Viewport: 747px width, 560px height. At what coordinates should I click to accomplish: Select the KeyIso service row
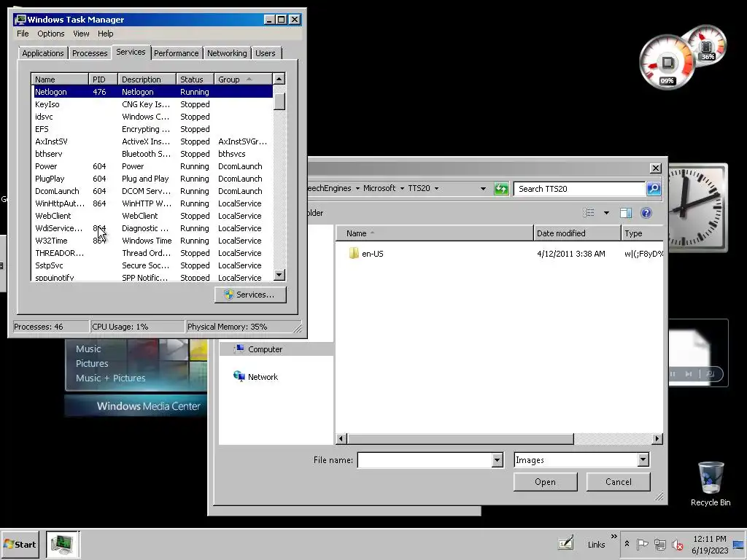[152, 104]
